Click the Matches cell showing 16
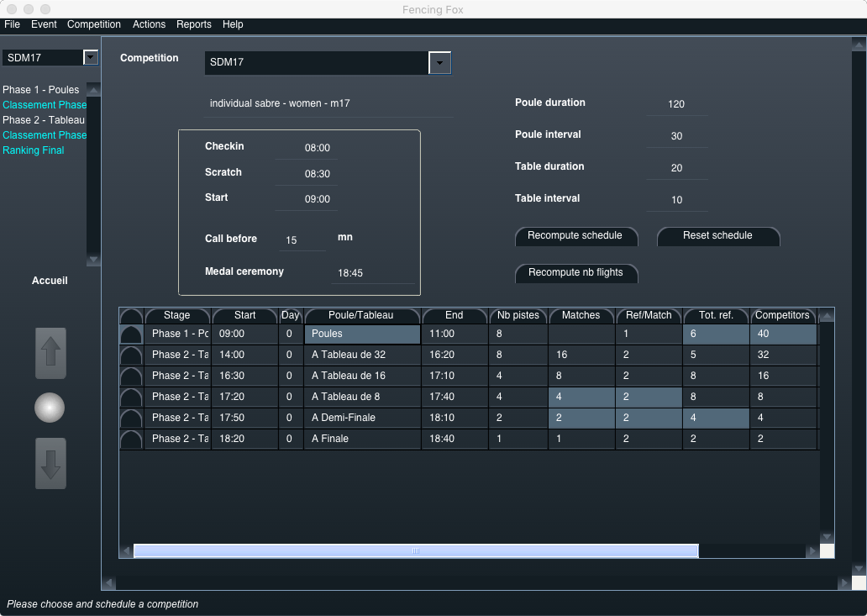Viewport: 867px width, 616px height. [x=581, y=355]
